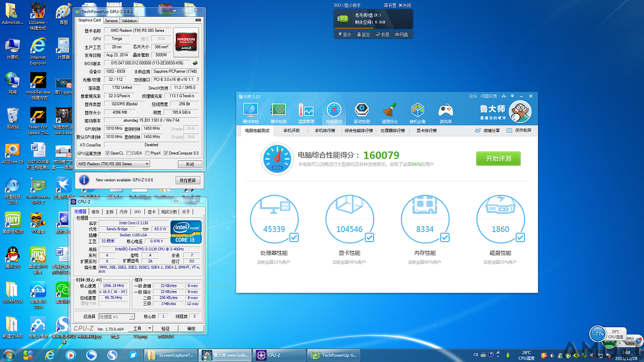Toggle the OpenCL checkbox in GPU-Z
The image size is (644, 362).
pos(108,153)
